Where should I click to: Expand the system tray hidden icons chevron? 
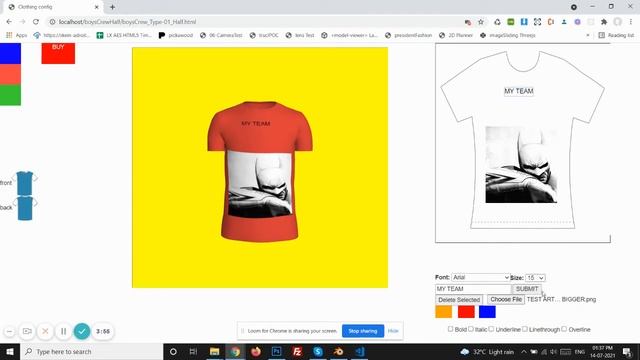pos(524,351)
